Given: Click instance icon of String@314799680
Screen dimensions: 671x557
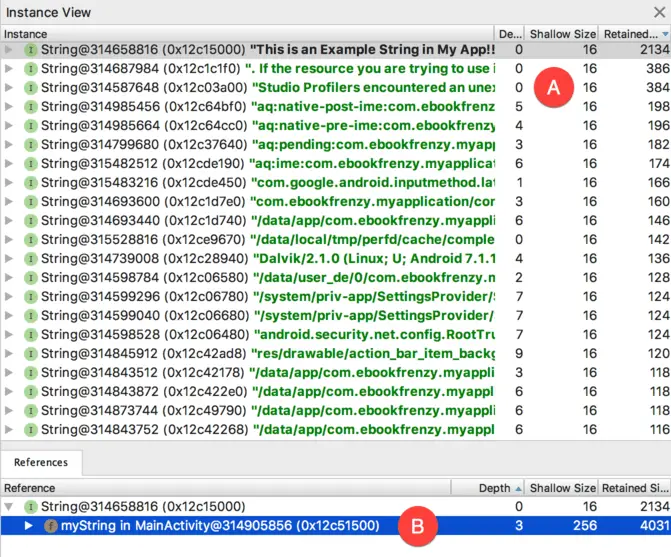Looking at the screenshot, I should [30, 145].
